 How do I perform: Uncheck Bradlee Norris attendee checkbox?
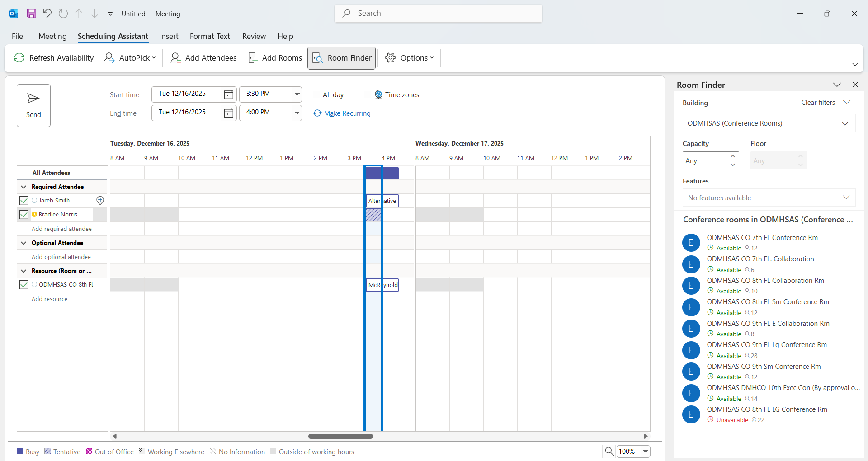pyautogui.click(x=24, y=215)
